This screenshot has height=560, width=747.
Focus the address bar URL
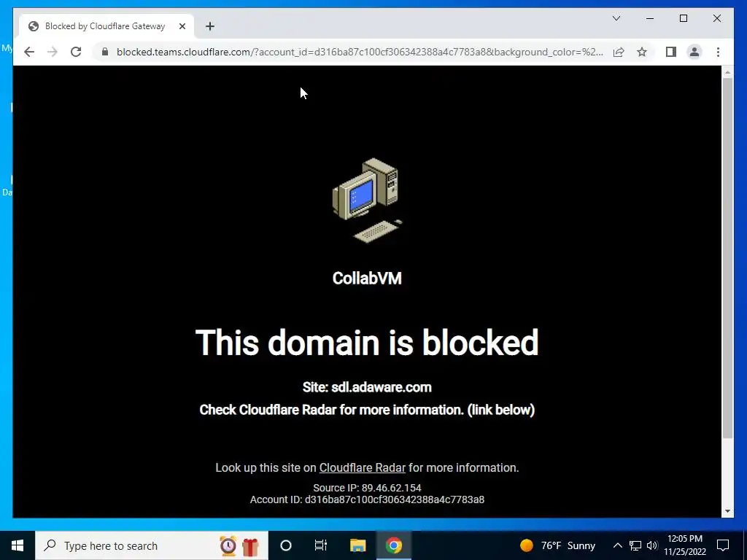click(x=360, y=52)
